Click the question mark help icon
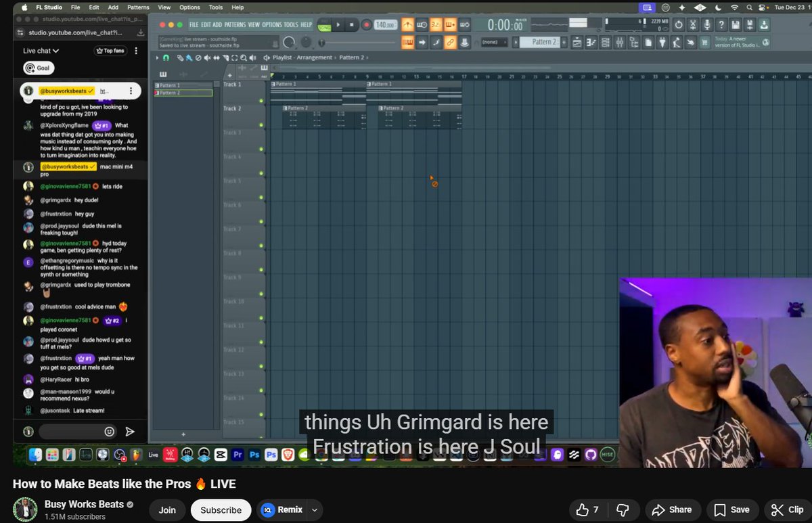 click(x=721, y=25)
